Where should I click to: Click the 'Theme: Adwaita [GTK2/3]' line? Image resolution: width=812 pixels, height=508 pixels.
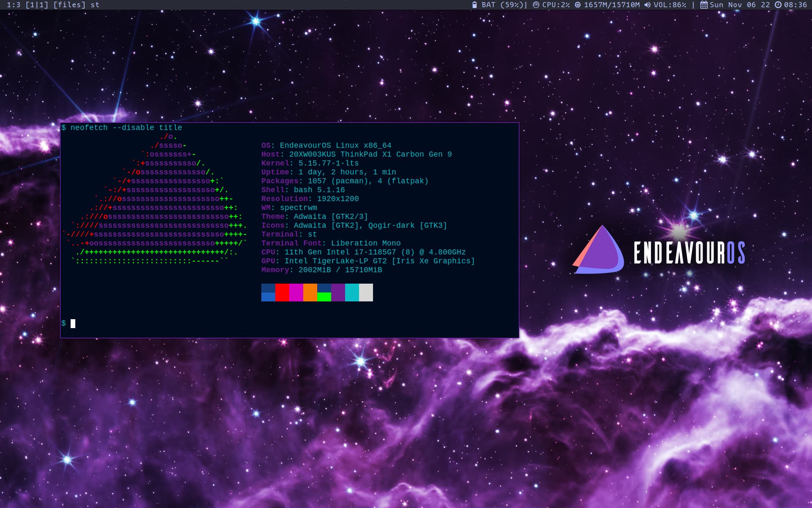pyautogui.click(x=315, y=216)
